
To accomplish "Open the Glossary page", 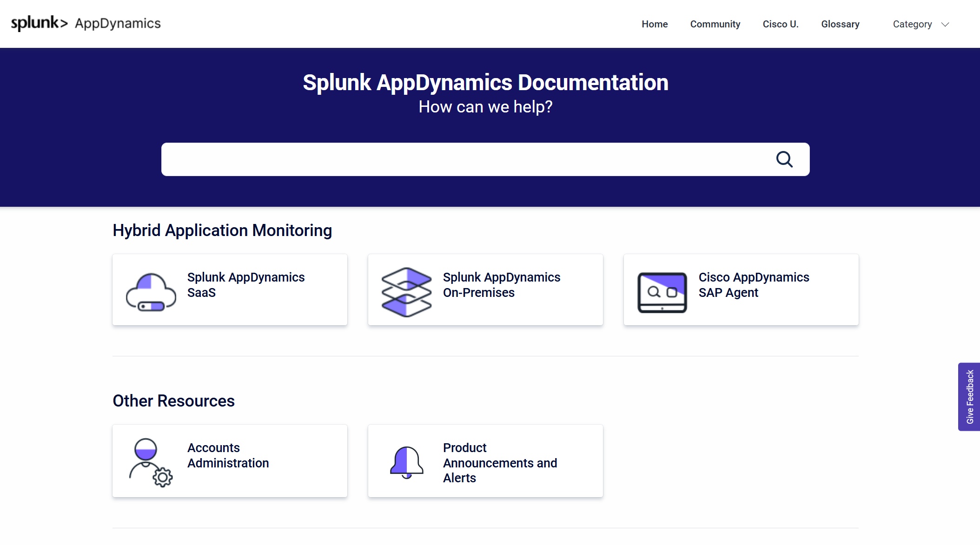I will [840, 24].
